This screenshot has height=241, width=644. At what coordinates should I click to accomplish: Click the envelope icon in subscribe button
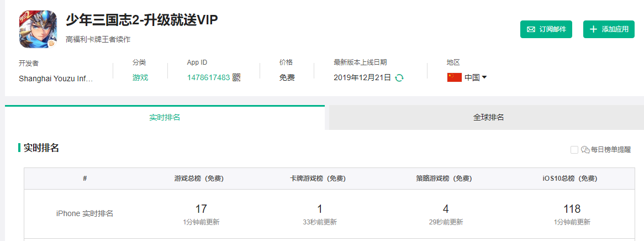point(531,29)
